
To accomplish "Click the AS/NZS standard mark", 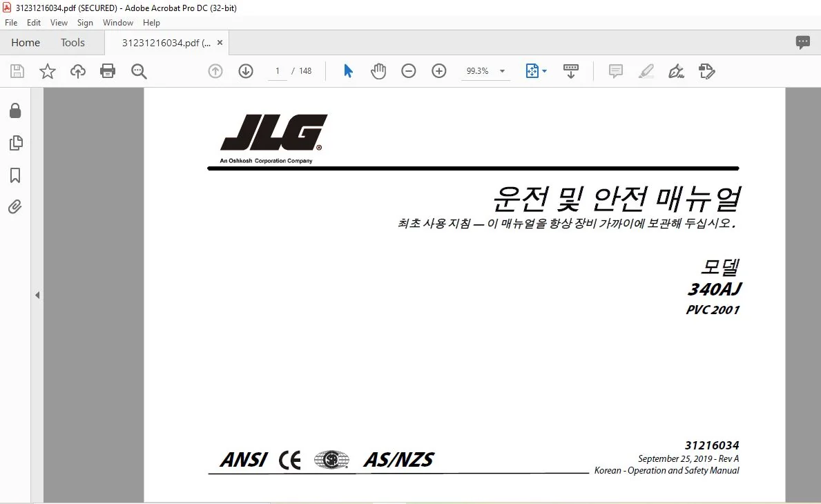I will (399, 460).
